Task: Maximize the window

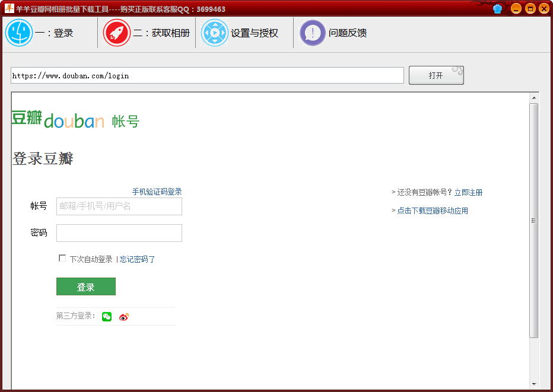Action: [530, 8]
